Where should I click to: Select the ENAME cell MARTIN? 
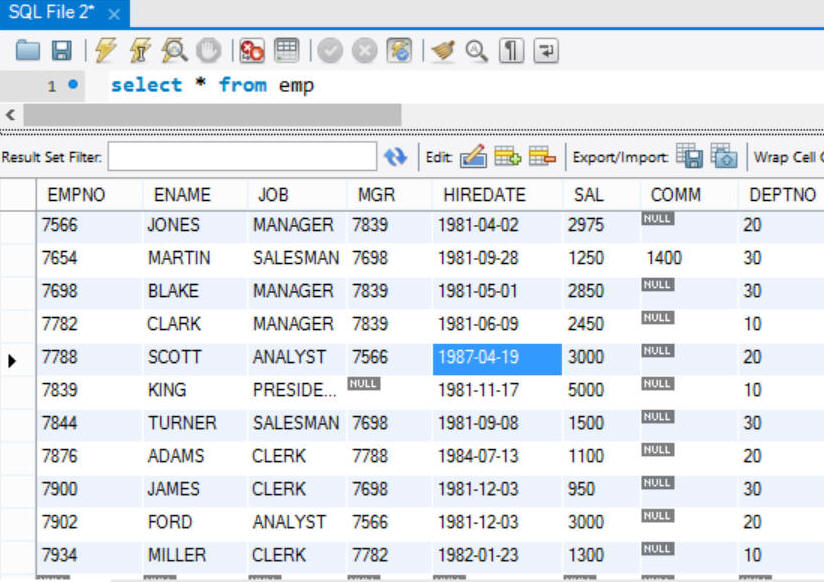(195, 259)
